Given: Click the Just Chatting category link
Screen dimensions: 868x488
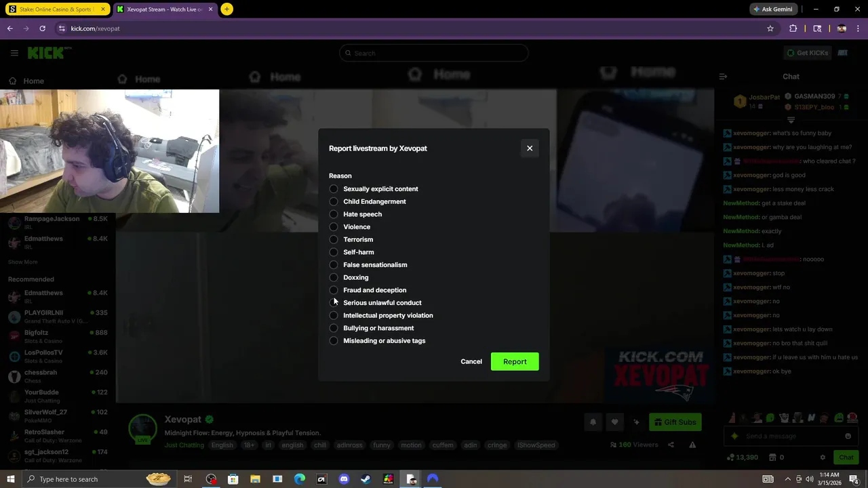Looking at the screenshot, I should pos(184,445).
